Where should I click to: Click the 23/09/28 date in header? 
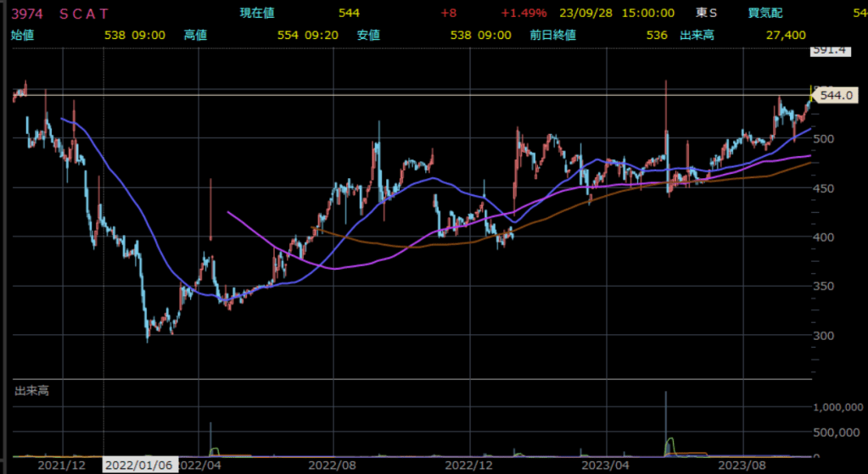585,13
